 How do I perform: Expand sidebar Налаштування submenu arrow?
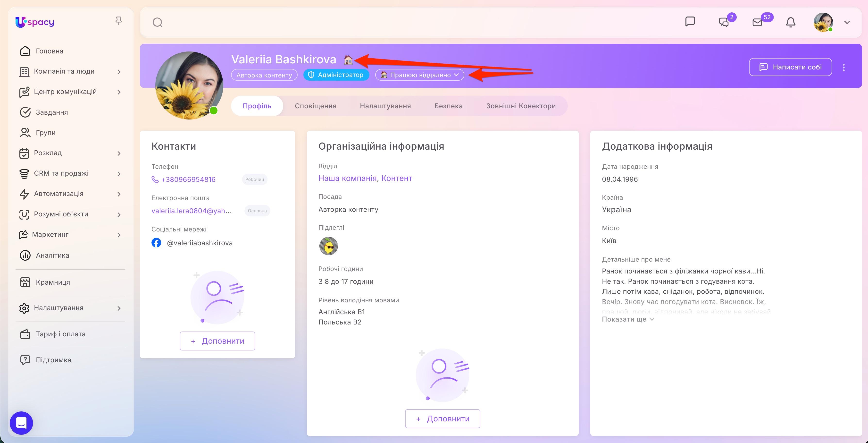(x=119, y=308)
